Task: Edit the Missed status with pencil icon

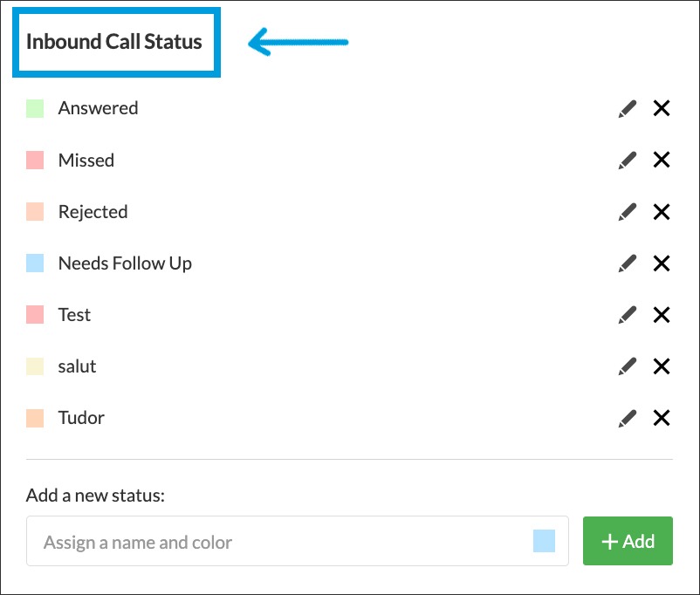Action: pos(627,161)
